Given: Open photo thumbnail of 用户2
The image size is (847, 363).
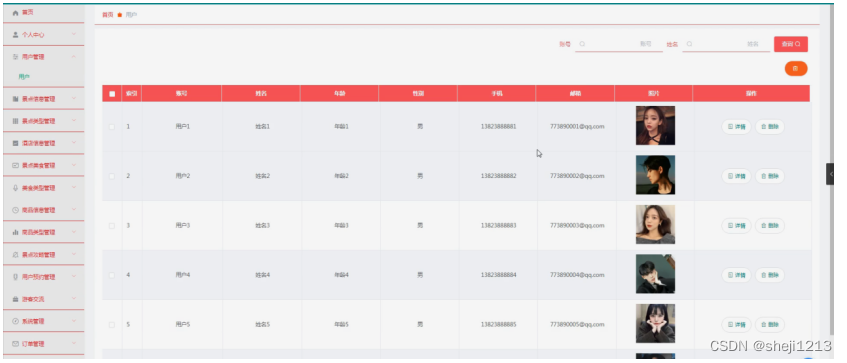Looking at the screenshot, I should pos(655,175).
